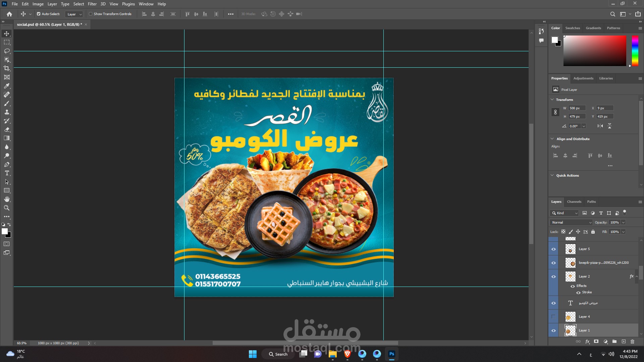Image resolution: width=644 pixels, height=362 pixels.
Task: Open Windows Start button
Action: (x=253, y=354)
